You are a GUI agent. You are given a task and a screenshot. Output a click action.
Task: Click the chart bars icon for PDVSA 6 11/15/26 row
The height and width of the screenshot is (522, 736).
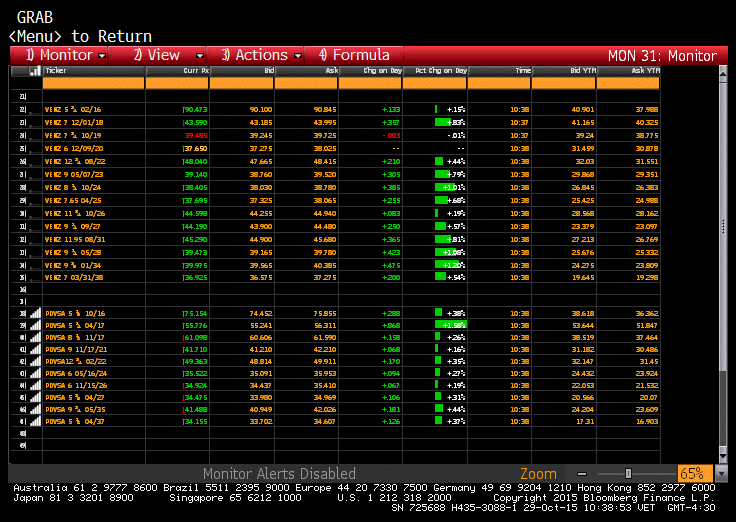(x=35, y=385)
